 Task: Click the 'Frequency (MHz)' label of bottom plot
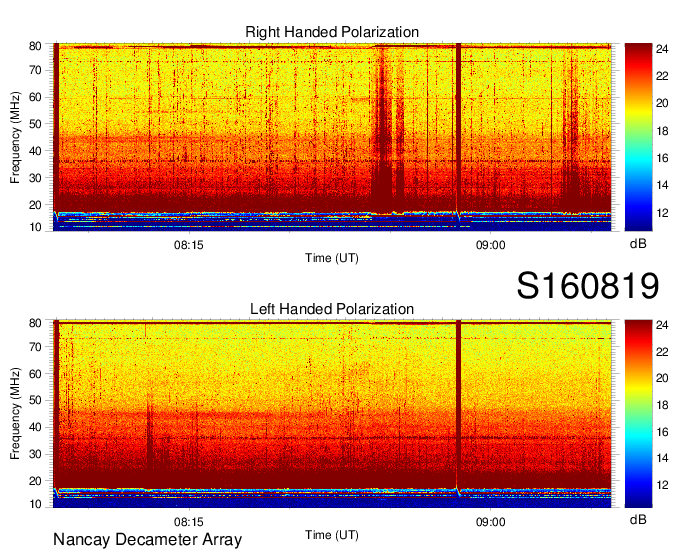tap(15, 414)
